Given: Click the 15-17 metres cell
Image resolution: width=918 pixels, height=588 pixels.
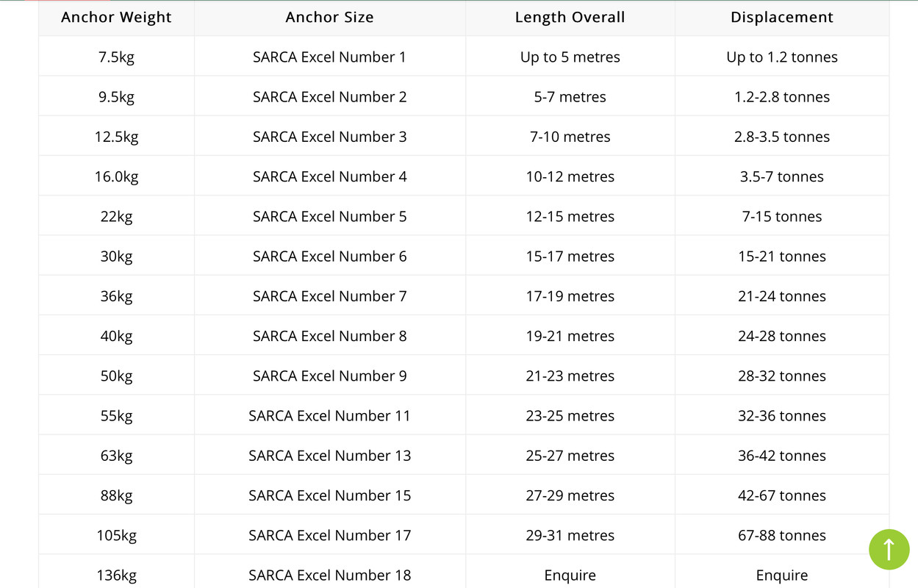Looking at the screenshot, I should (570, 256).
